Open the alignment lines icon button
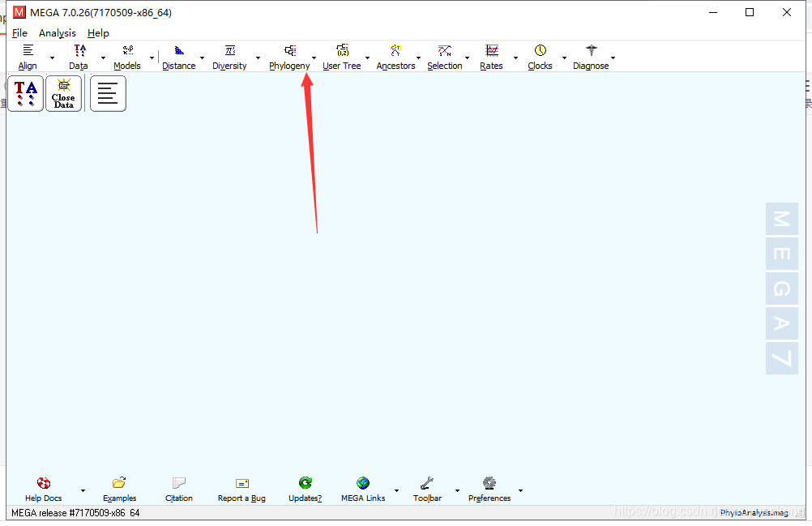The height and width of the screenshot is (526, 812). coord(108,94)
